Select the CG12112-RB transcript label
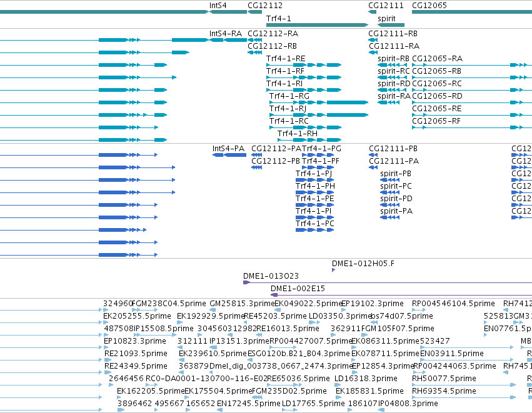This screenshot has width=532, height=413. [272, 46]
